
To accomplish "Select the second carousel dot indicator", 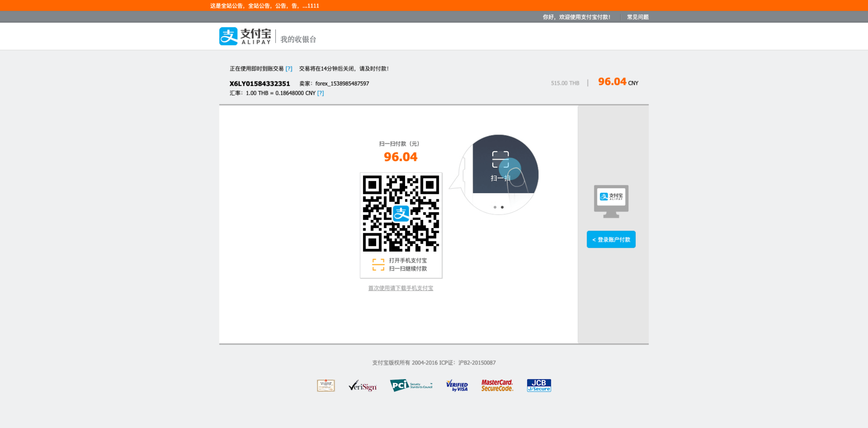I will click(x=502, y=207).
